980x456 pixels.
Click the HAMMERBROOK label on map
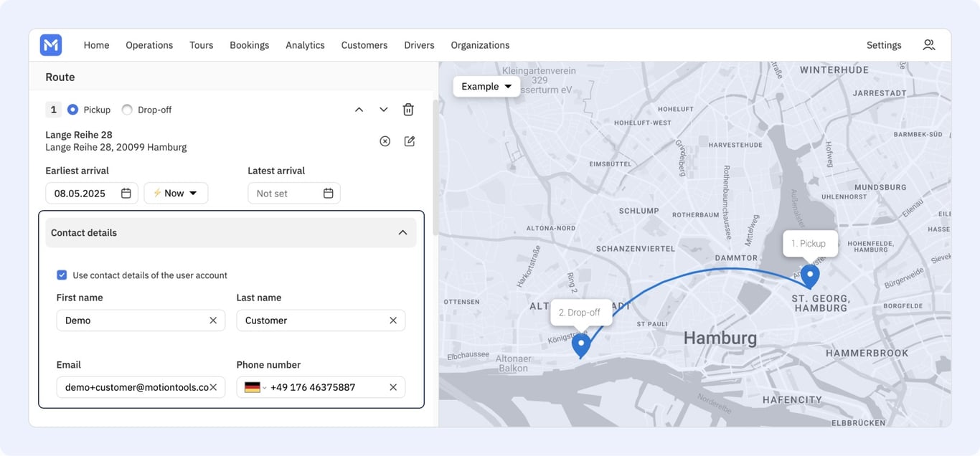pyautogui.click(x=867, y=353)
